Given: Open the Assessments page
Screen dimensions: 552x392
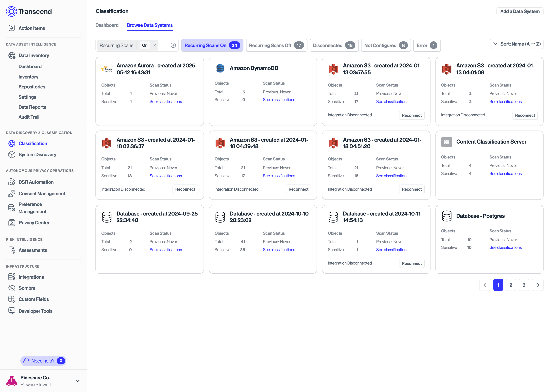Looking at the screenshot, I should point(33,250).
